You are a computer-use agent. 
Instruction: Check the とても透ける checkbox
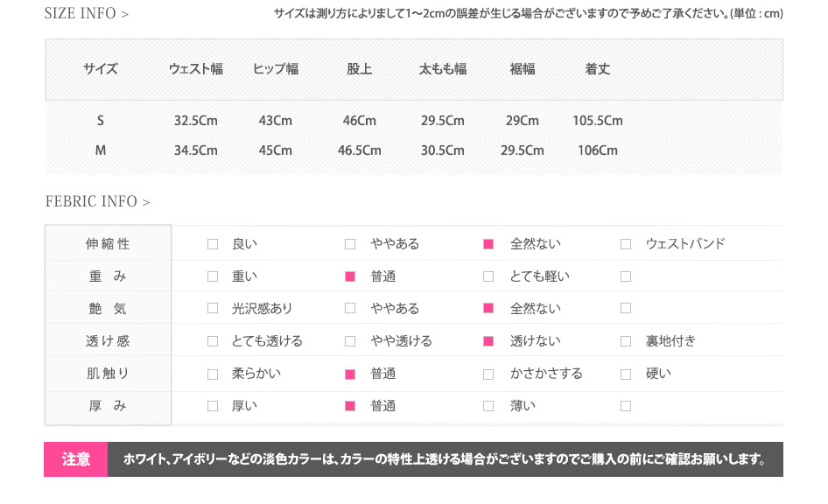coord(213,341)
